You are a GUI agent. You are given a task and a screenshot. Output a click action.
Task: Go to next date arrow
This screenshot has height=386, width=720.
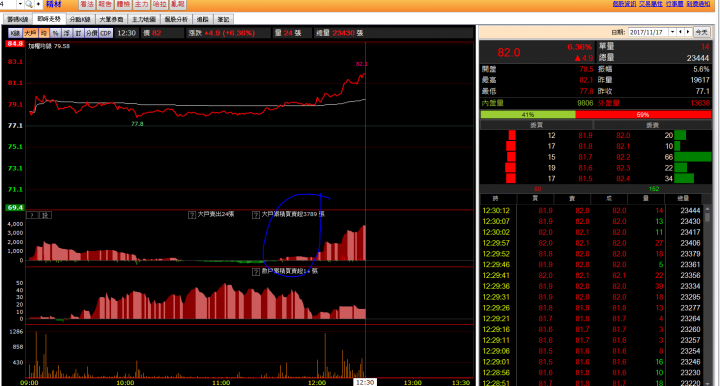click(688, 32)
